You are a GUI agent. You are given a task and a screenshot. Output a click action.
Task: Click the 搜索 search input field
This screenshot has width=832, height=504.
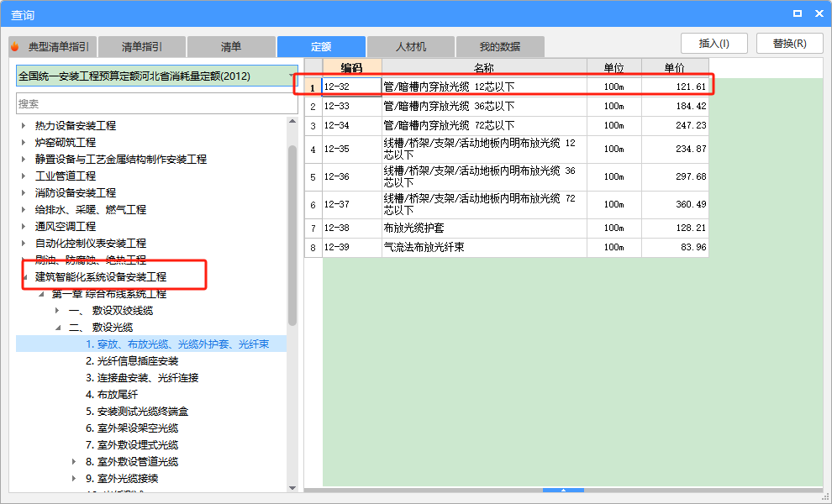(157, 103)
